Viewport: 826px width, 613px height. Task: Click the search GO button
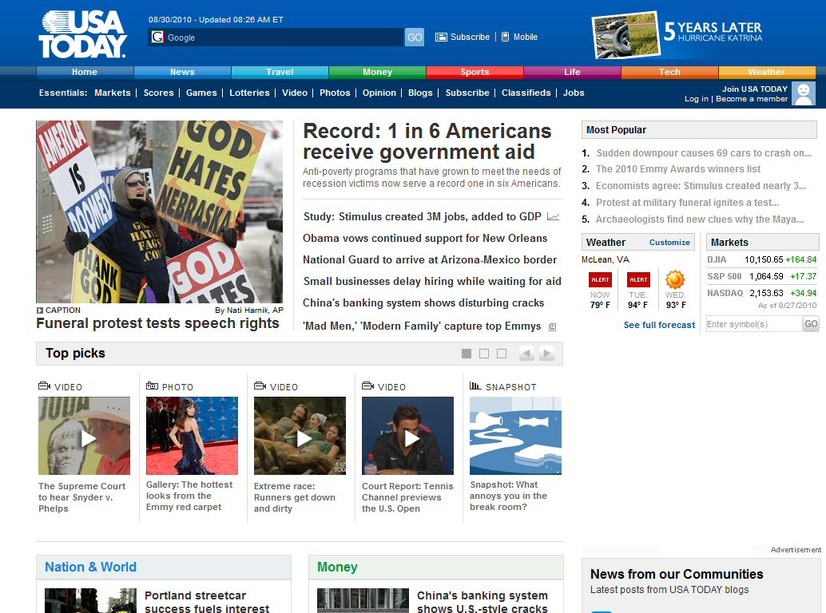(415, 37)
